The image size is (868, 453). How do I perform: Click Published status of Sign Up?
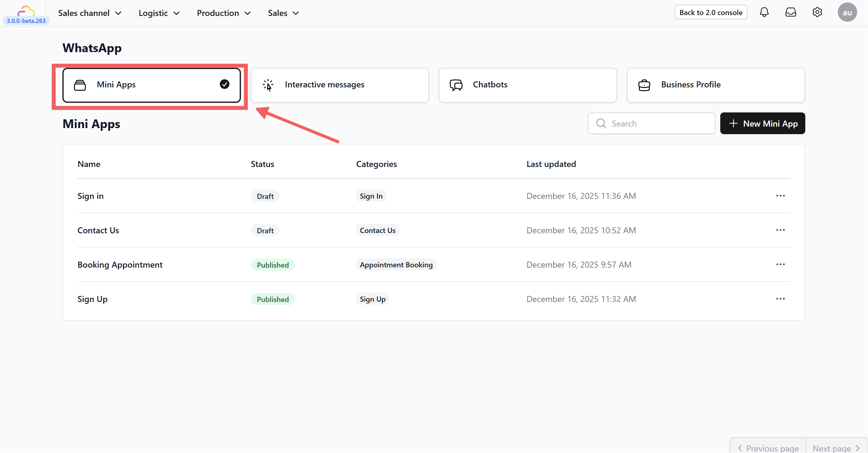click(273, 299)
